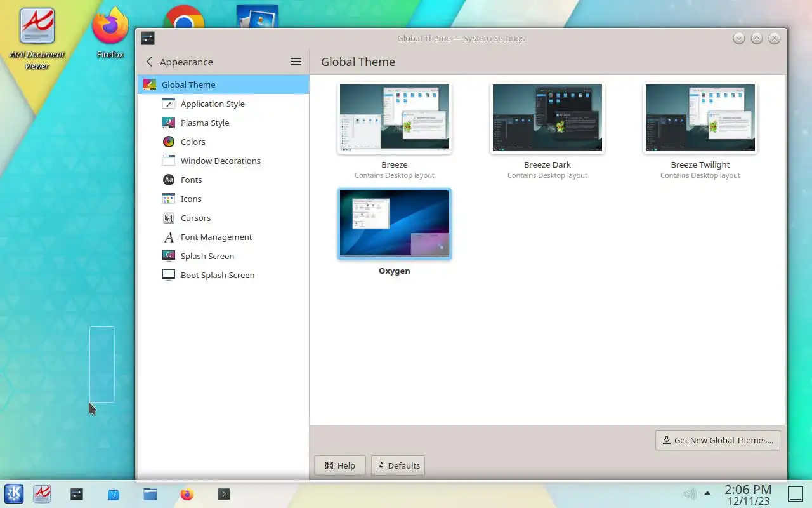Open the hamburger menu next to Appearance
The height and width of the screenshot is (508, 812).
296,62
